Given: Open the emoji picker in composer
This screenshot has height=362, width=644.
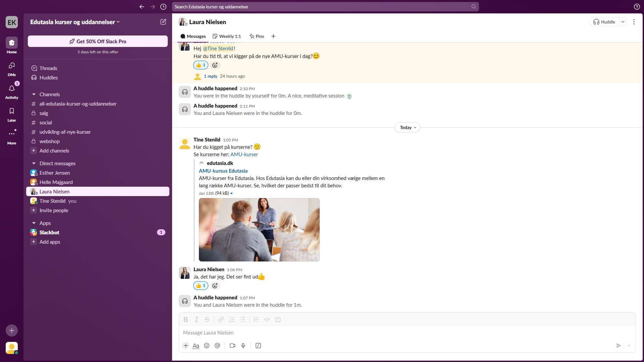Looking at the screenshot, I should 207,346.
